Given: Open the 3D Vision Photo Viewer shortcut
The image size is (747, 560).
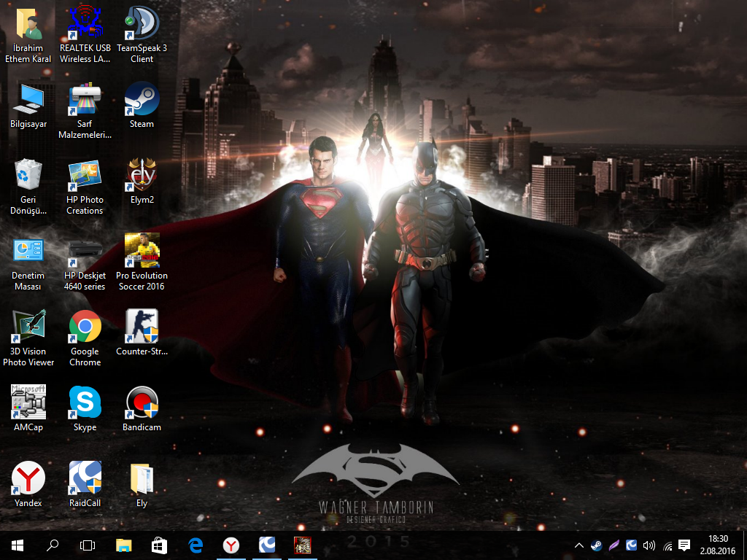Looking at the screenshot, I should (x=28, y=338).
